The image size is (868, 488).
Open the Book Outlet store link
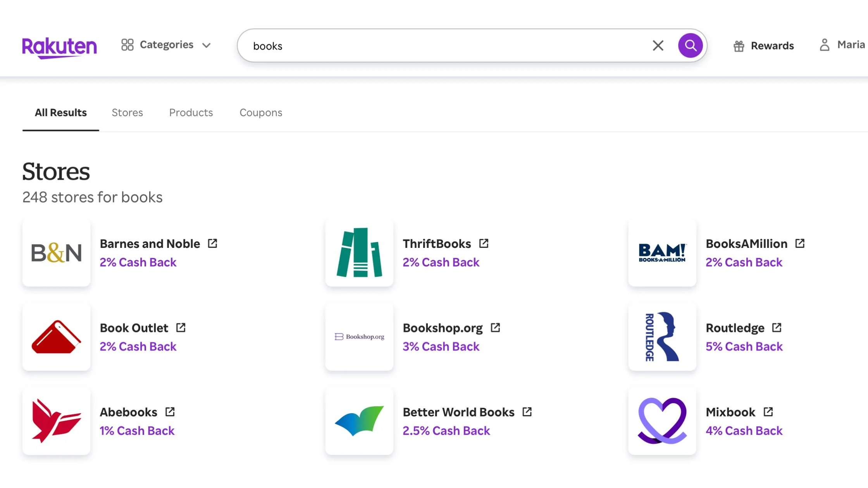(134, 328)
